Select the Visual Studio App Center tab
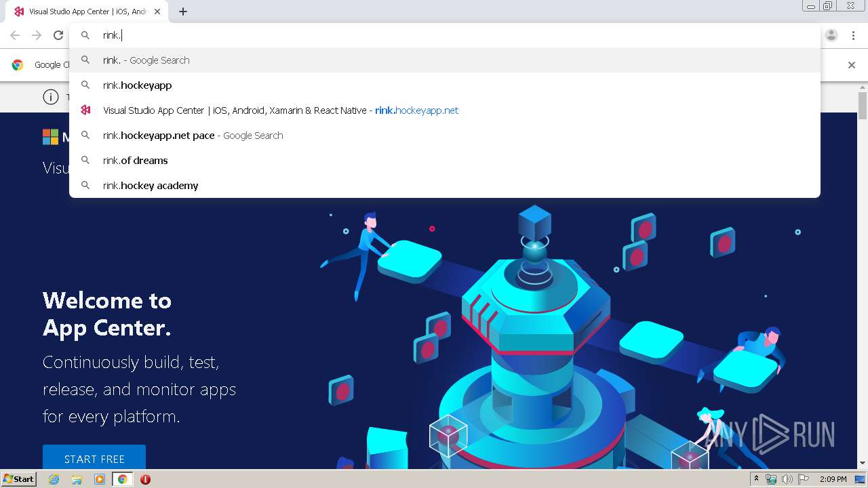 point(87,12)
